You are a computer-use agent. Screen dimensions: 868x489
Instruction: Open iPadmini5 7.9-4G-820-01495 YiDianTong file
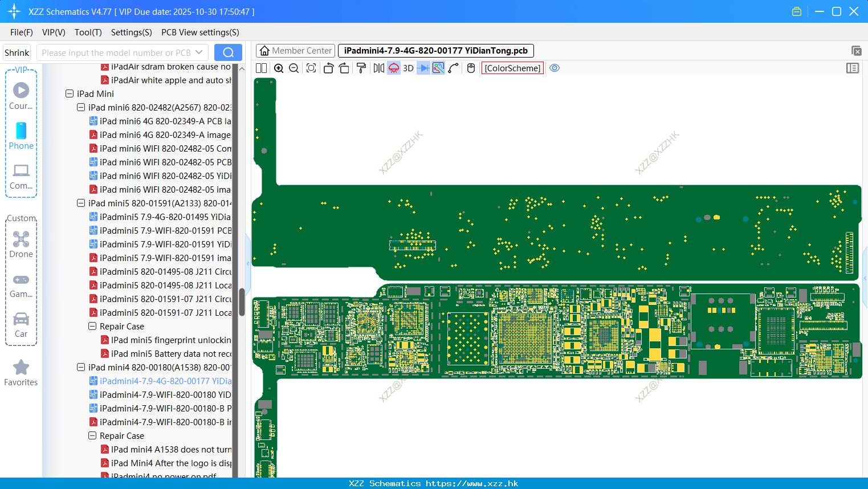[160, 217]
